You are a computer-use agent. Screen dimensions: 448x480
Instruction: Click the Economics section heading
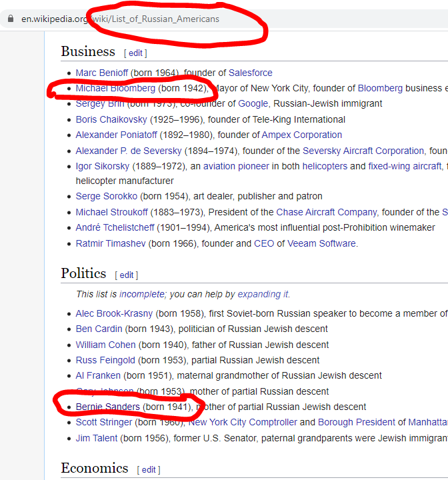click(x=95, y=468)
